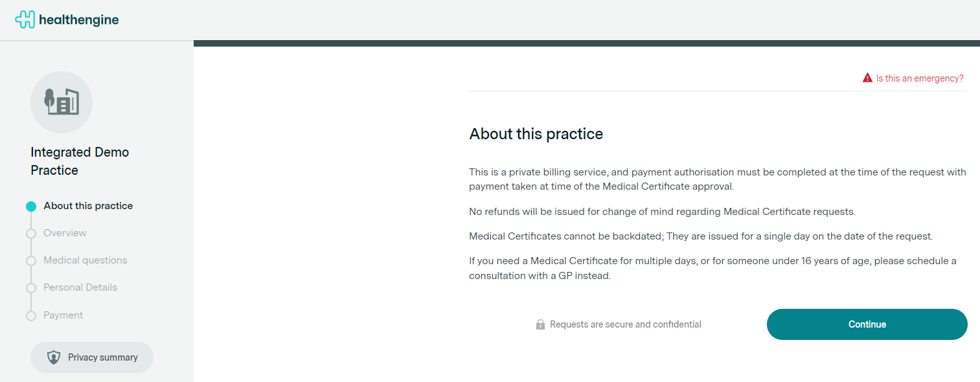Click the dark progress bar at top
Image resolution: width=980 pixels, height=382 pixels.
point(586,43)
